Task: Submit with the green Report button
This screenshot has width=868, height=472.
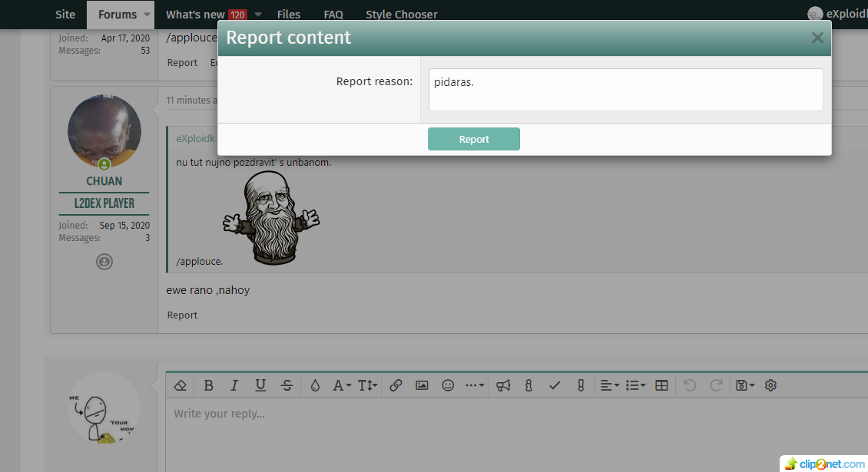Action: 473,139
